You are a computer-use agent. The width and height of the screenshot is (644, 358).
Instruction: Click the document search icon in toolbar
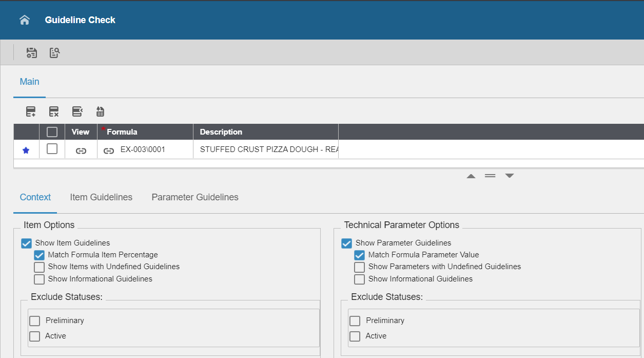click(x=54, y=52)
